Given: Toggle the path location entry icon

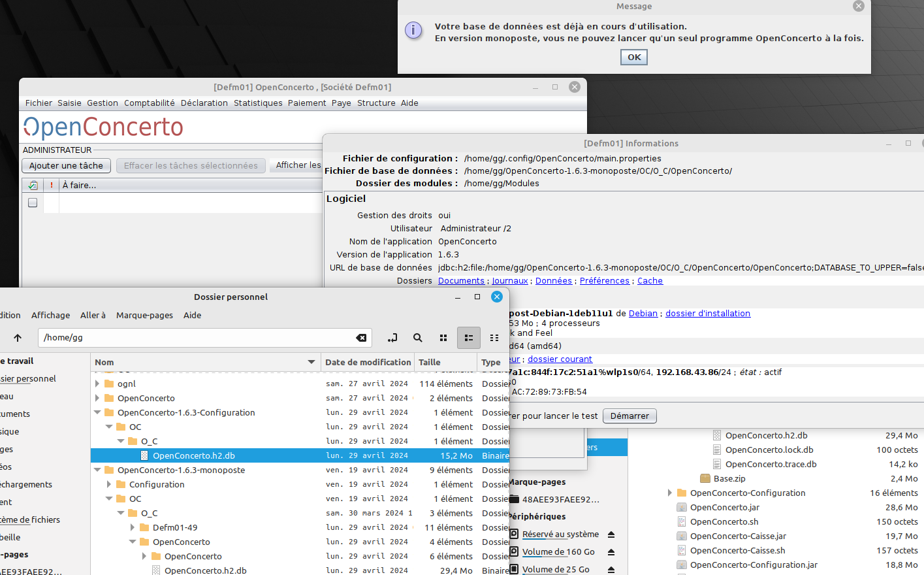Looking at the screenshot, I should click(392, 338).
